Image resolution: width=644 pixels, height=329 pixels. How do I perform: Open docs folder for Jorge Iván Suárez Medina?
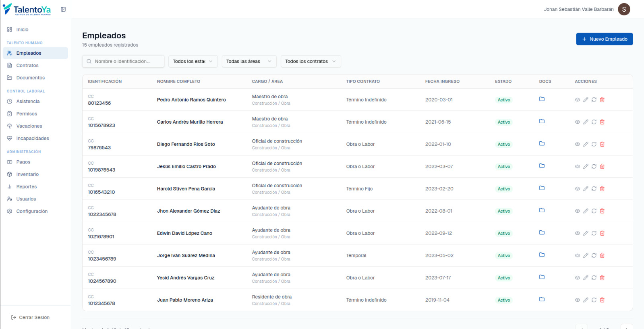tap(542, 255)
